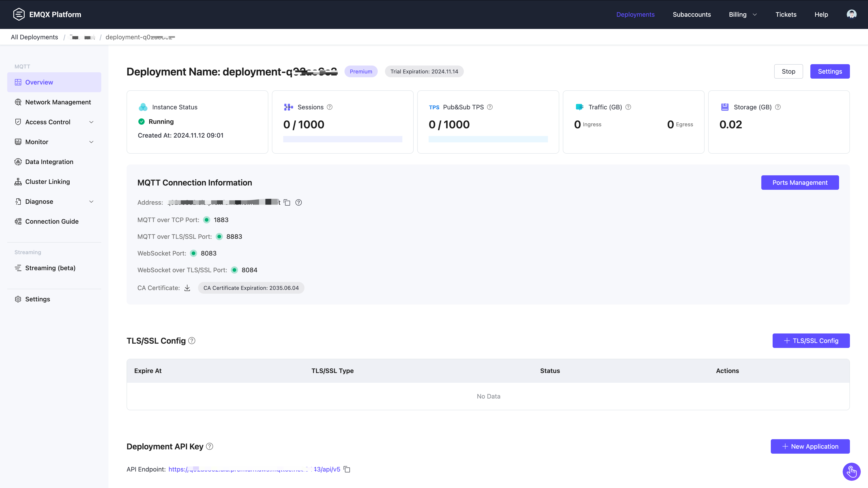Go to Subaccounts in the top navigation
This screenshot has height=488, width=868.
point(692,14)
